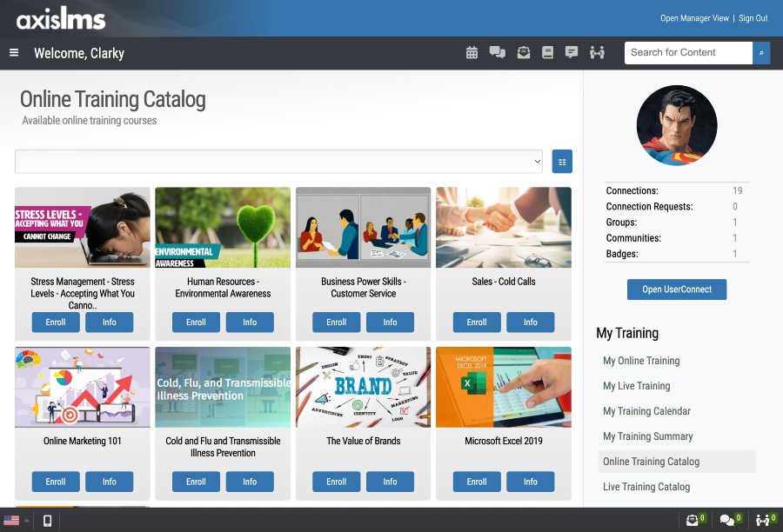
Task: Enroll in Customer Service course
Action: [x=336, y=323]
